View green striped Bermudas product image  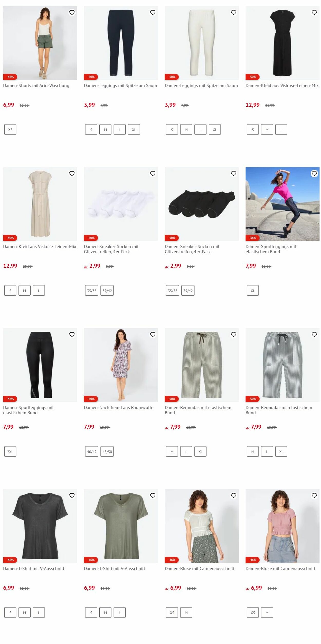pos(202,365)
